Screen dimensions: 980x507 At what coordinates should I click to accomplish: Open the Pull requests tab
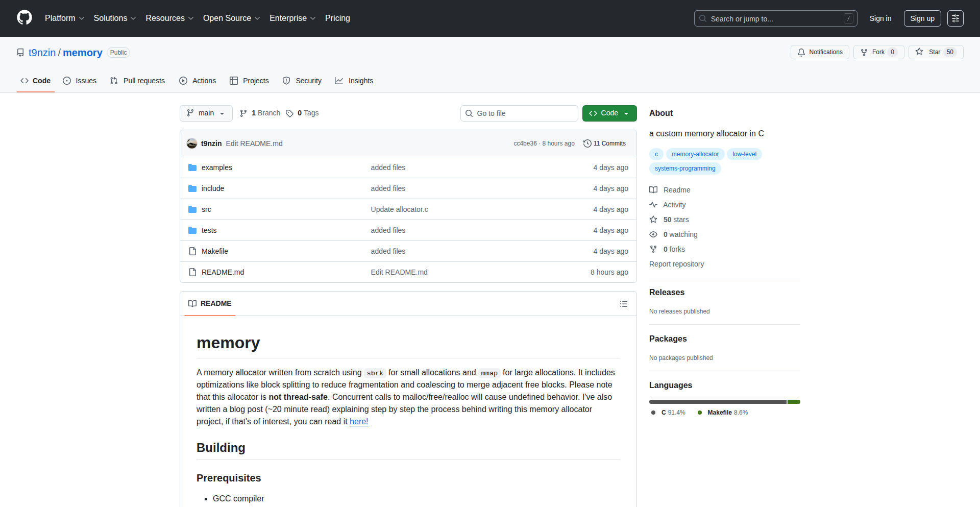pyautogui.click(x=137, y=81)
